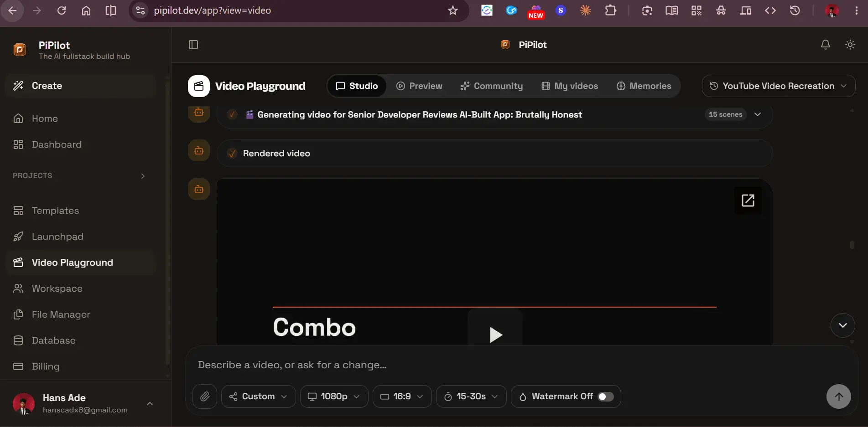Toggle the Watermark Off switch
This screenshot has width=868, height=427.
click(605, 396)
